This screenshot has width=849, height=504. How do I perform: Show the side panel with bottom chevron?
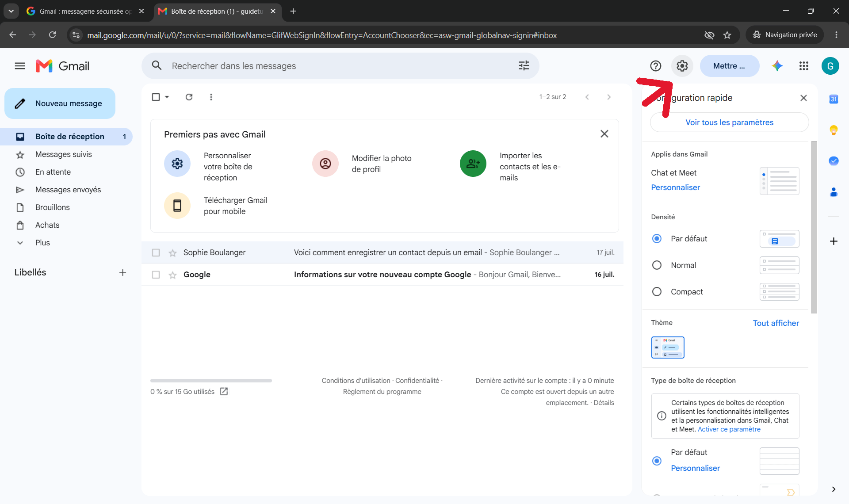[834, 489]
